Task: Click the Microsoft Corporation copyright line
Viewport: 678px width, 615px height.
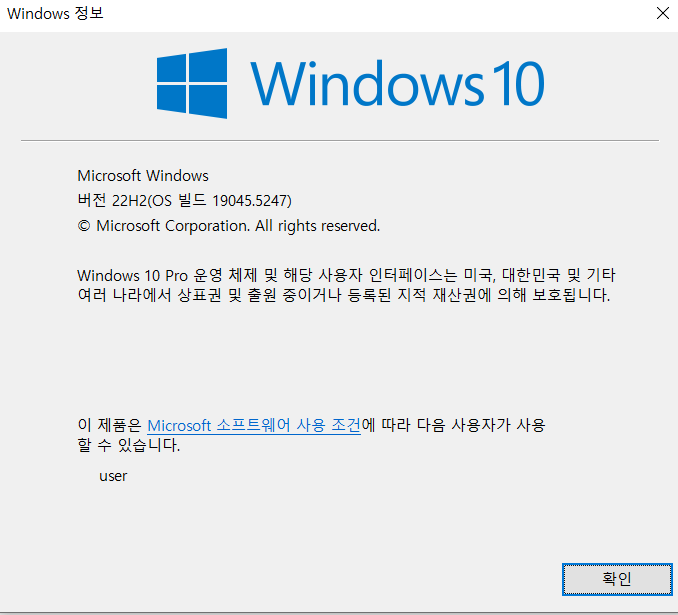Action: (229, 226)
